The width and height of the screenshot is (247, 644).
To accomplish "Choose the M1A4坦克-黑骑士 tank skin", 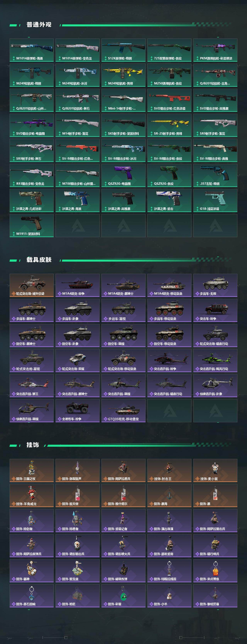I will [123, 286].
